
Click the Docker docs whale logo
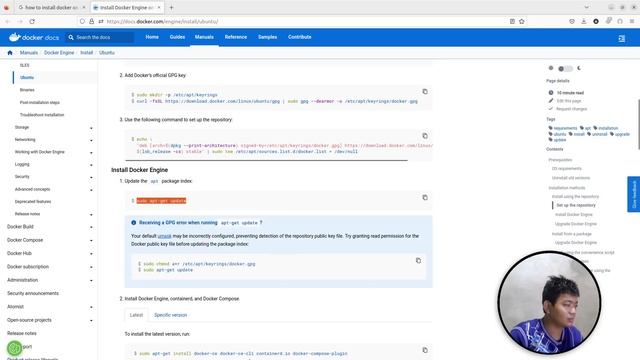[34, 37]
